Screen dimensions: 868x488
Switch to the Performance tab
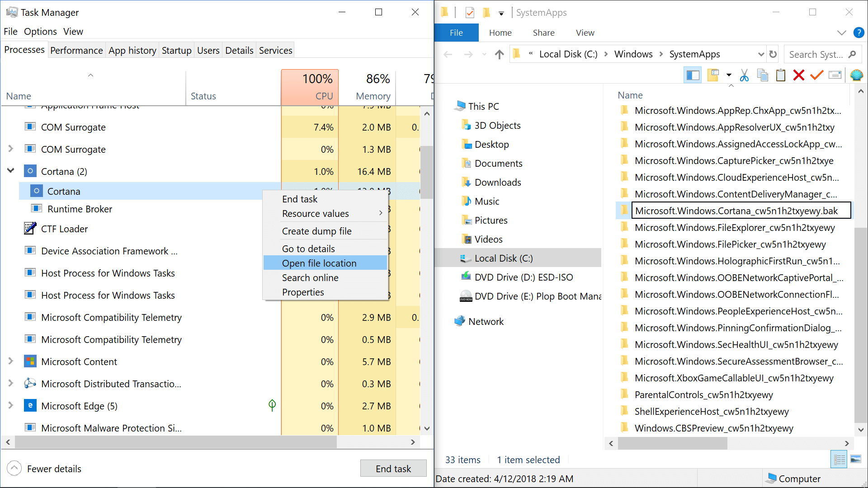[76, 50]
